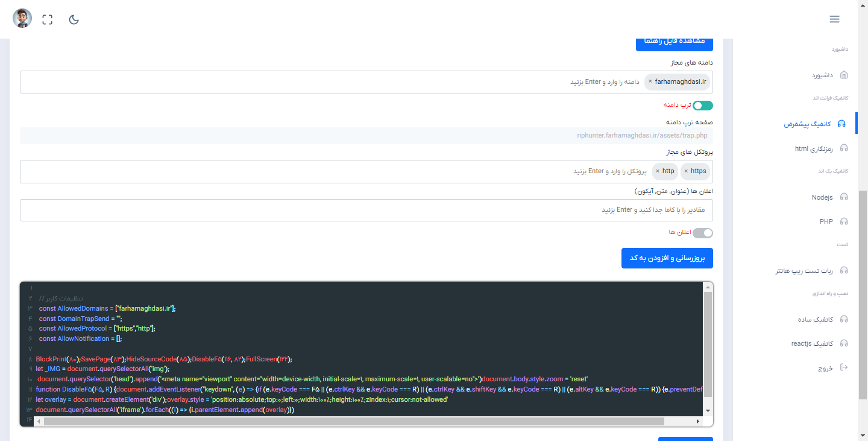
Task: Enter fullscreen mode via header icon
Action: pos(48,19)
